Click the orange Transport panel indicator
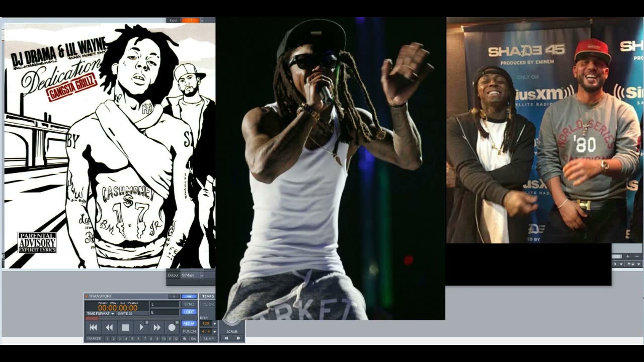This screenshot has height=362, width=644. point(86,296)
